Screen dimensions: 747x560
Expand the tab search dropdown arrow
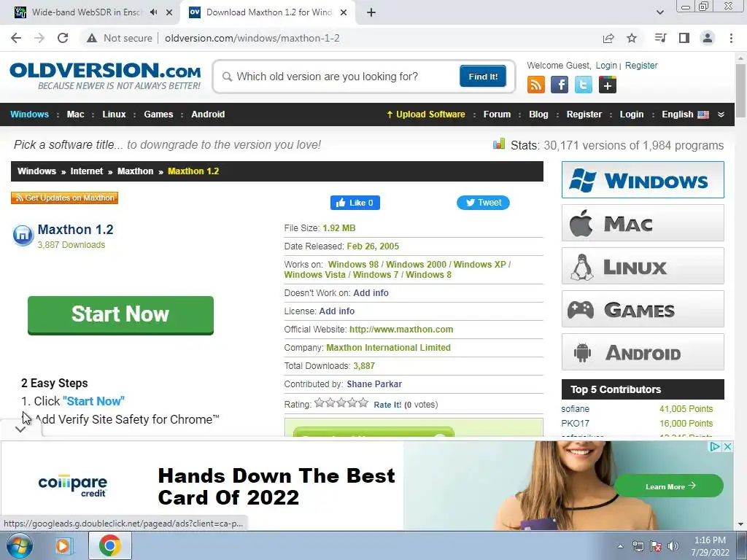pos(659,12)
